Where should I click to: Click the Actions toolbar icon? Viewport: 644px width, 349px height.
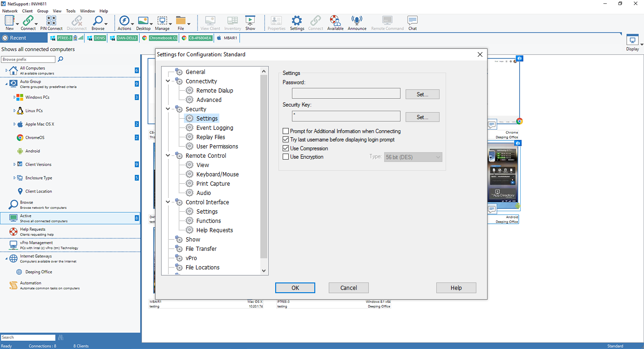[x=124, y=21]
